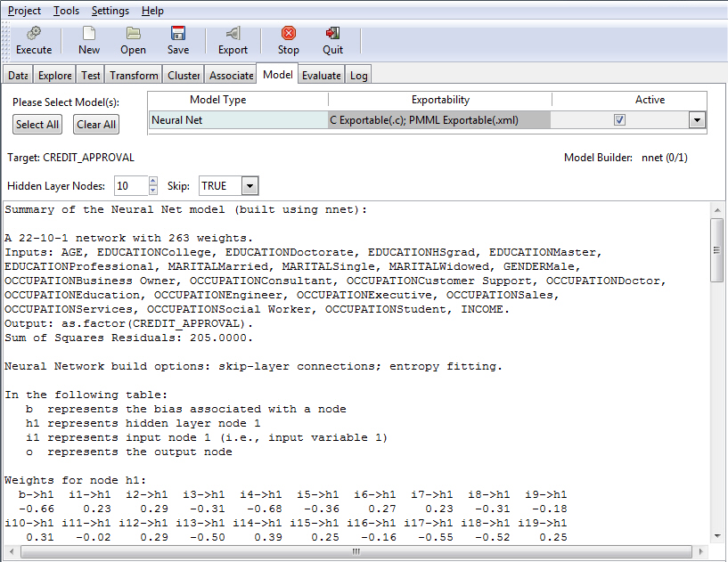
Task: Switch to the Explore tab
Action: point(54,75)
